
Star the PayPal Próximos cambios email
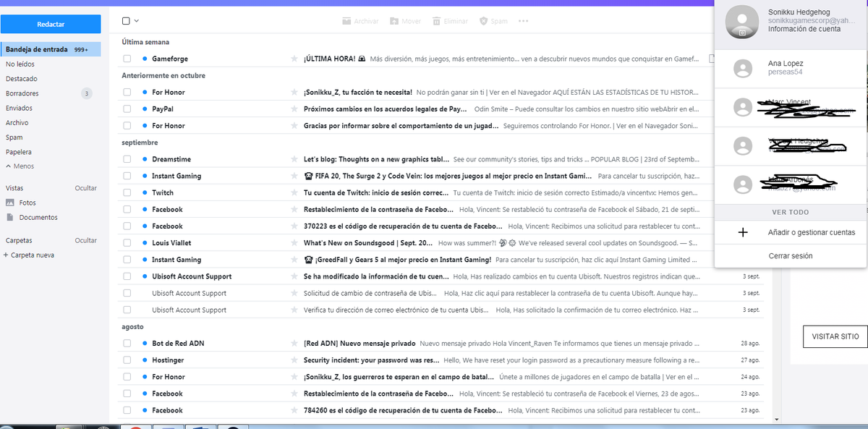tap(294, 109)
